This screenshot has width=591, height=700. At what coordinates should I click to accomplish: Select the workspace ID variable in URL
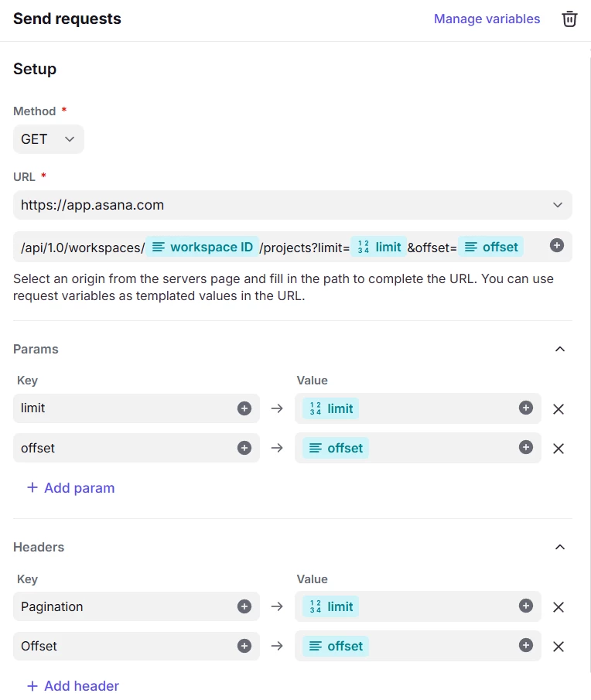203,247
